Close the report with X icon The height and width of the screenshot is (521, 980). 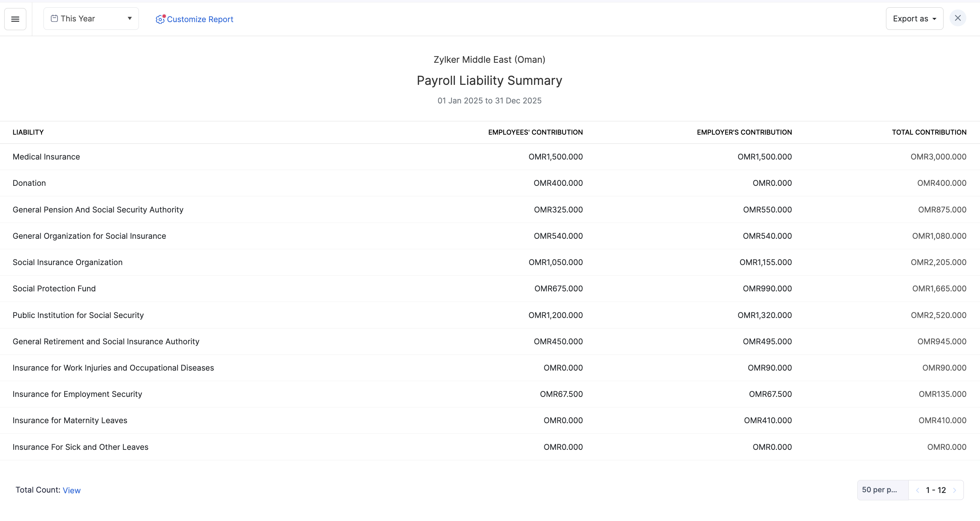958,18
